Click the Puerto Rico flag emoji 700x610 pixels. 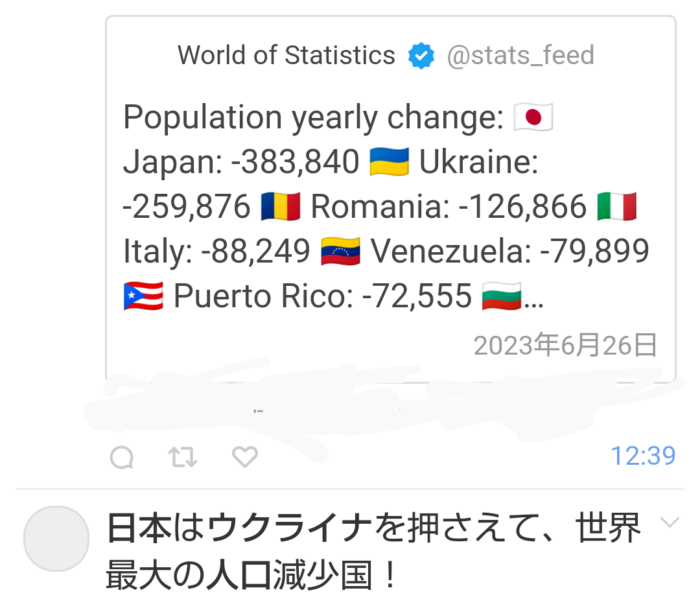point(143,296)
